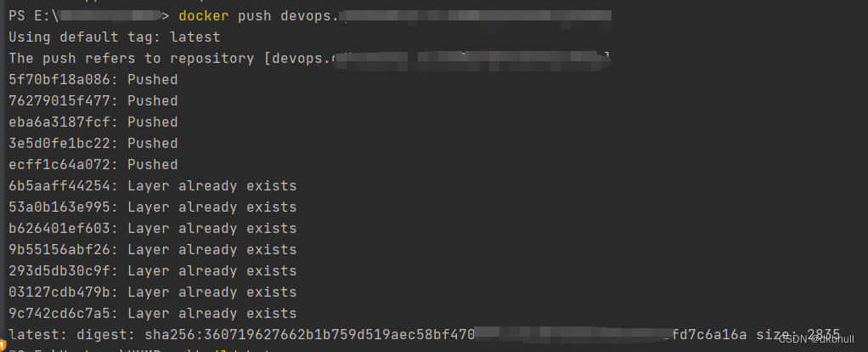868x352 pixels.
Task: Select layer ID 9b55156abf26
Action: point(59,249)
